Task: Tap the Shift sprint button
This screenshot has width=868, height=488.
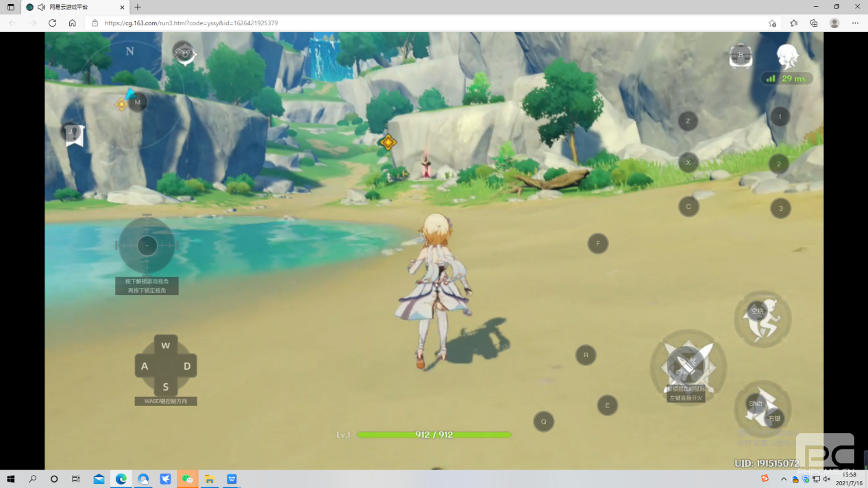Action: point(756,403)
